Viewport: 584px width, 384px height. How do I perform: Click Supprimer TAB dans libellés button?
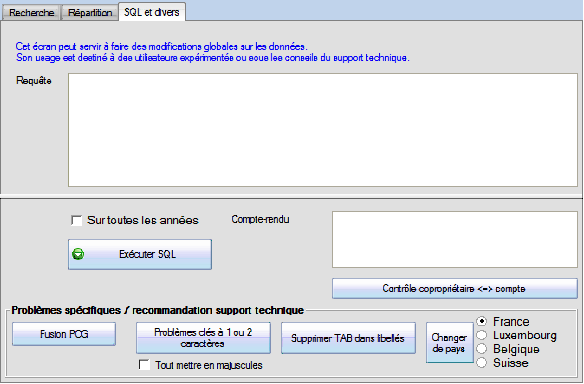348,338
